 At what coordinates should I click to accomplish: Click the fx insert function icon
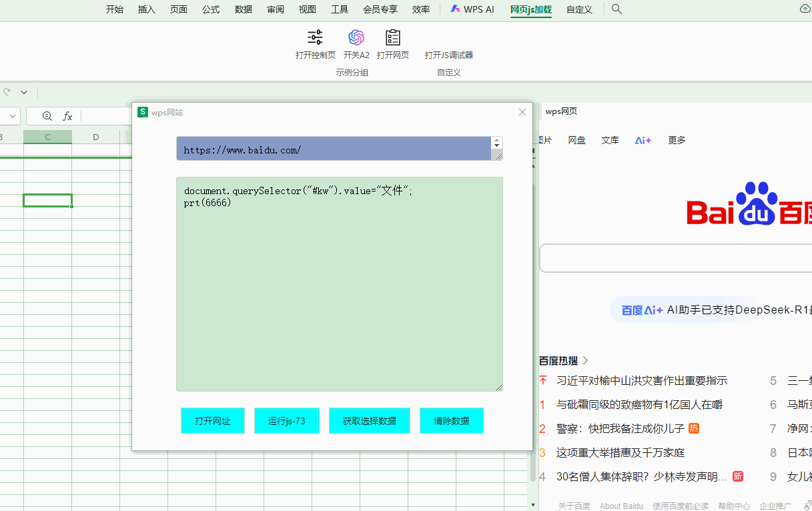(67, 116)
